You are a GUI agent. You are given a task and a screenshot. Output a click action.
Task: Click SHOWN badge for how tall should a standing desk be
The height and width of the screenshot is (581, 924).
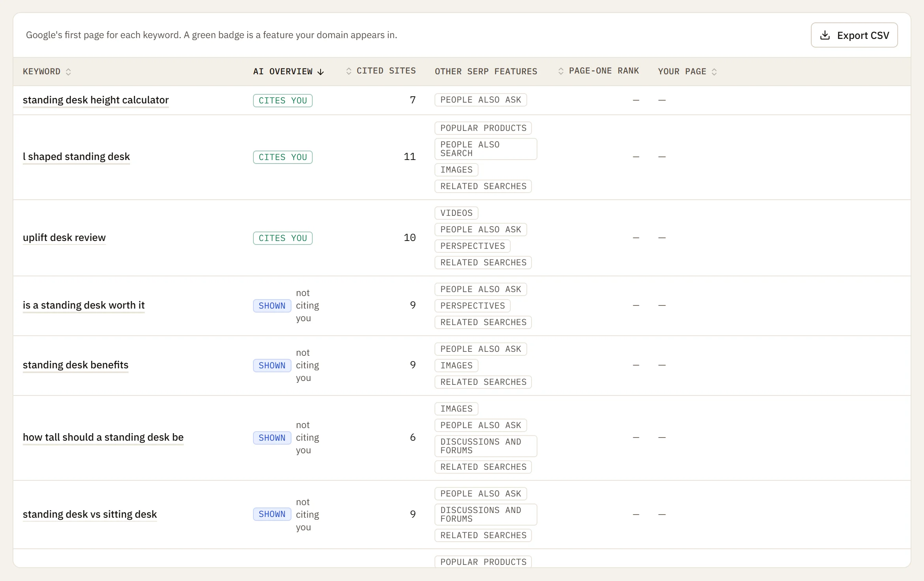272,438
